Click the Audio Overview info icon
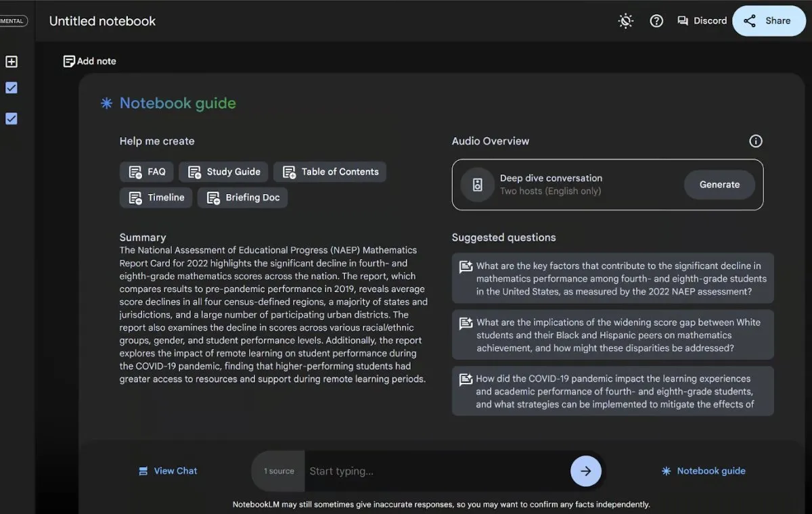812x514 pixels. click(x=756, y=141)
